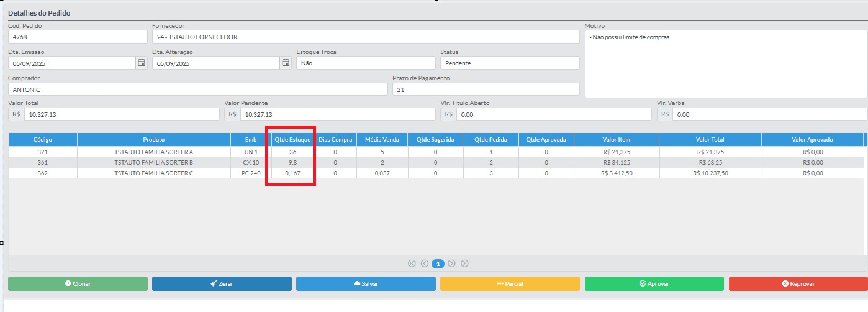This screenshot has height=312, width=868.
Task: Select row TSTAUTO FAMILIA SORTER A
Action: coord(435,152)
